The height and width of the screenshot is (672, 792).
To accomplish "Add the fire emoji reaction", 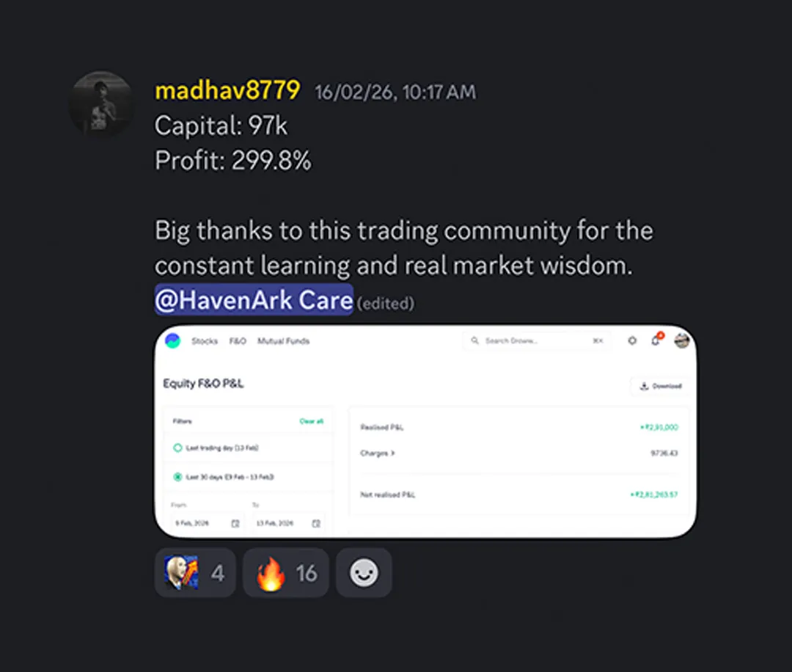I will (x=286, y=573).
